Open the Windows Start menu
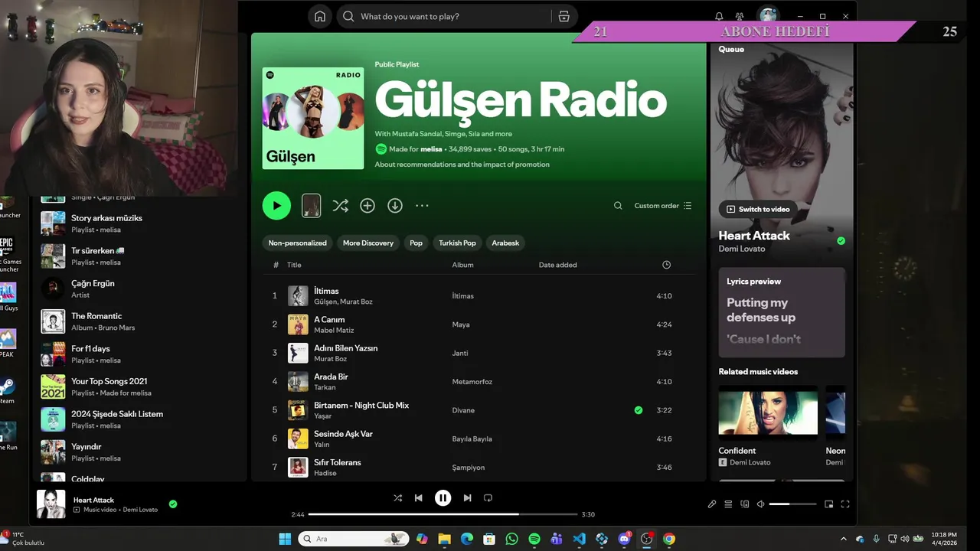Screen dimensions: 980x551 [x=285, y=539]
